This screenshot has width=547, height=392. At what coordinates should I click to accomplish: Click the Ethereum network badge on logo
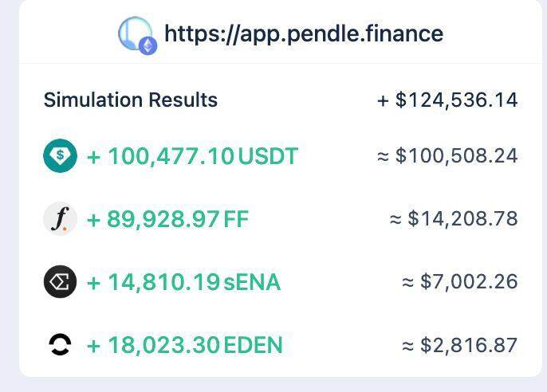[x=148, y=46]
